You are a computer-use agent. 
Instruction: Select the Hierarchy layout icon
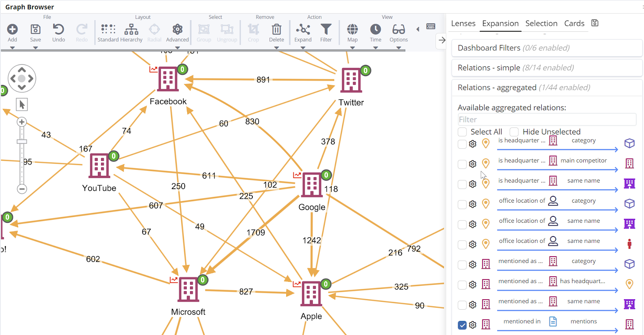click(x=131, y=29)
